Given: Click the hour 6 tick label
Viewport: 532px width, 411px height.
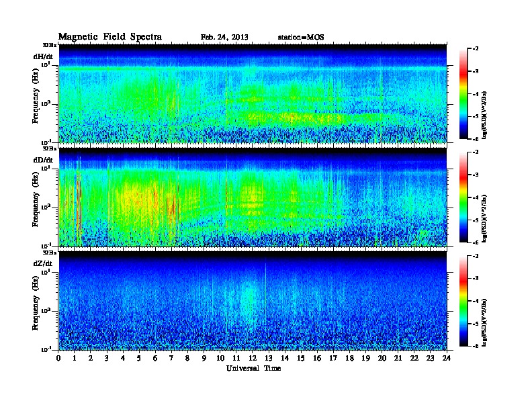Looking at the screenshot, I should pyautogui.click(x=155, y=358).
